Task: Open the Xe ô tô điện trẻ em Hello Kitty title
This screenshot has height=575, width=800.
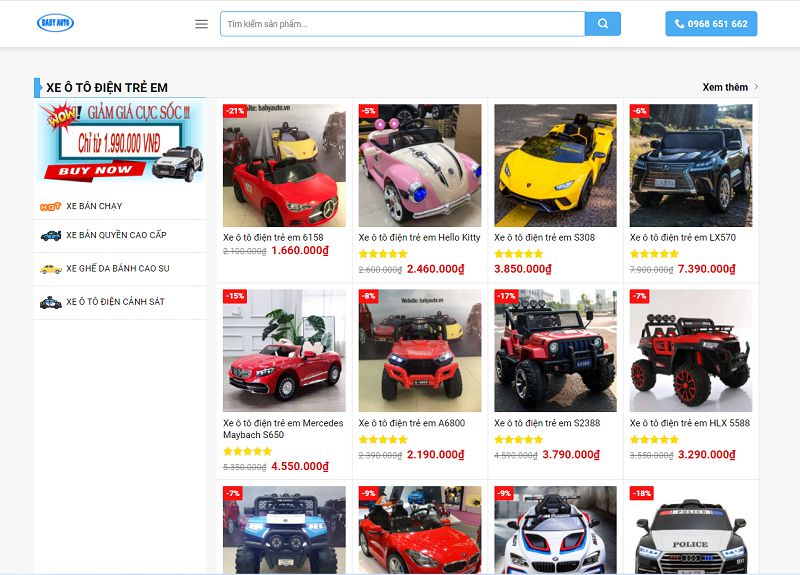Action: tap(419, 237)
